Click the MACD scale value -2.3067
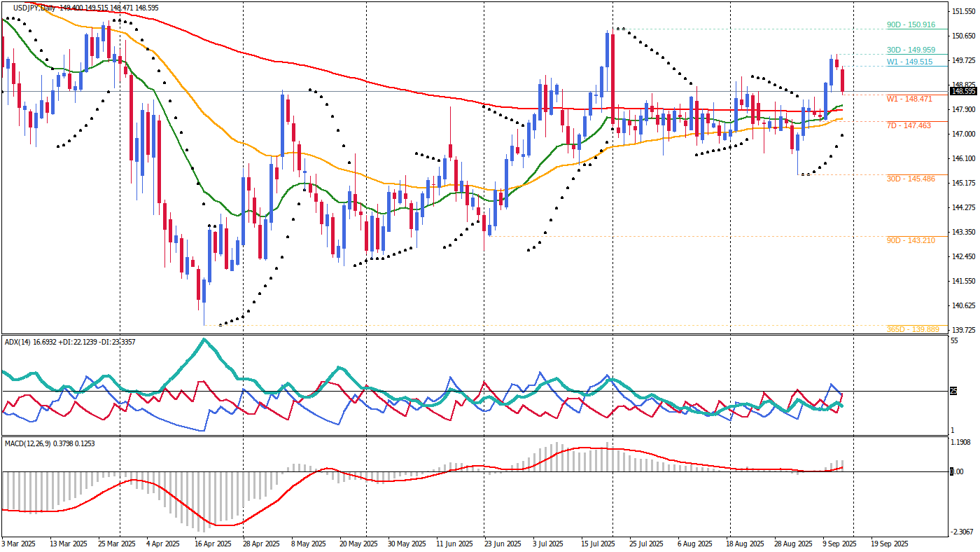The image size is (980, 552). point(962,532)
